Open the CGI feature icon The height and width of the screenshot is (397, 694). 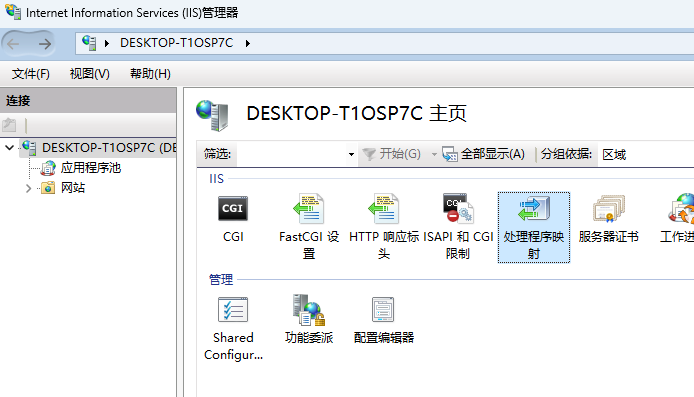click(233, 219)
